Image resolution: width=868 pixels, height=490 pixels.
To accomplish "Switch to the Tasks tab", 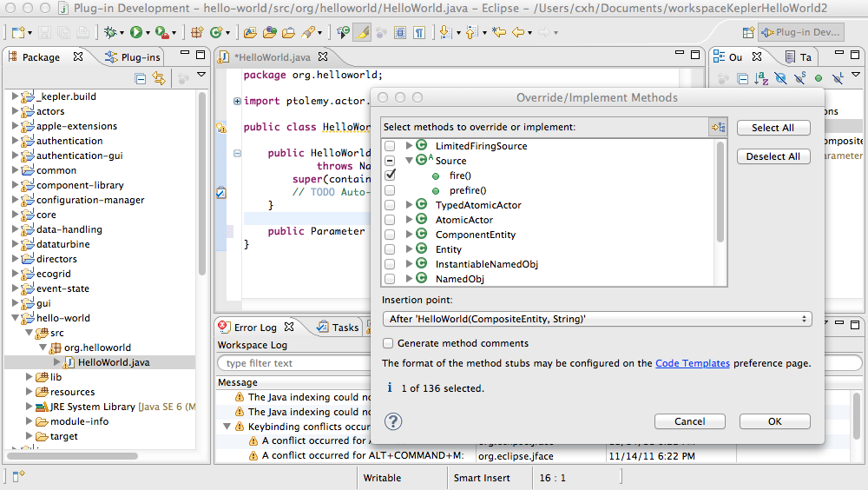I will tap(338, 328).
